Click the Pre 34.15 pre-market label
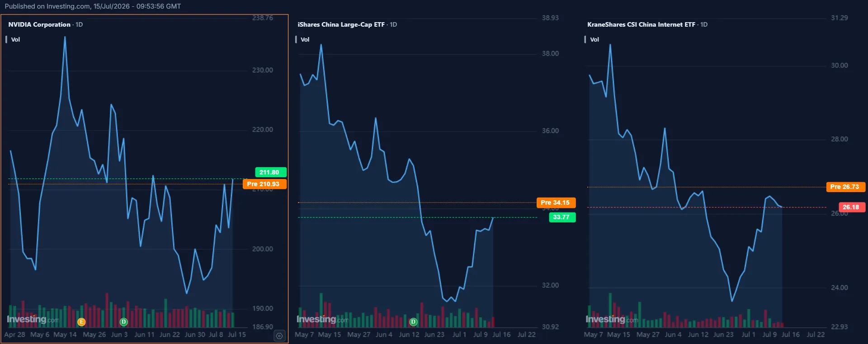The image size is (868, 344). pyautogui.click(x=556, y=203)
